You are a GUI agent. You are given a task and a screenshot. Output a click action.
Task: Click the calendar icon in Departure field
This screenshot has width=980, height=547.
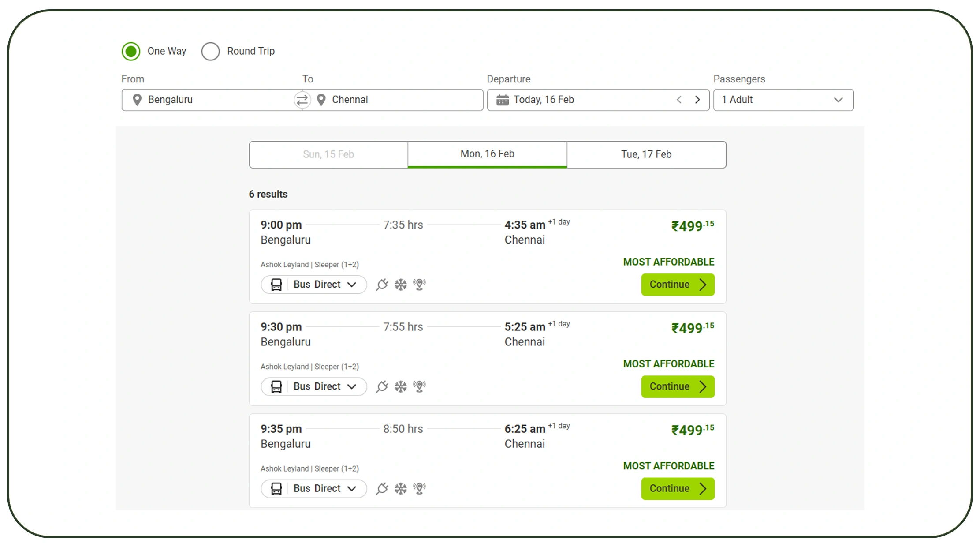click(502, 100)
